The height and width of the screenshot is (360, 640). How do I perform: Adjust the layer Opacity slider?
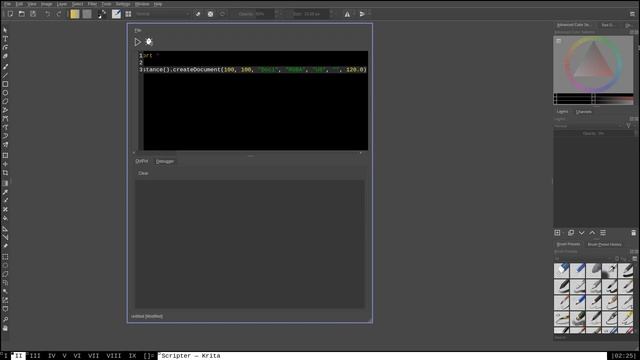click(593, 133)
